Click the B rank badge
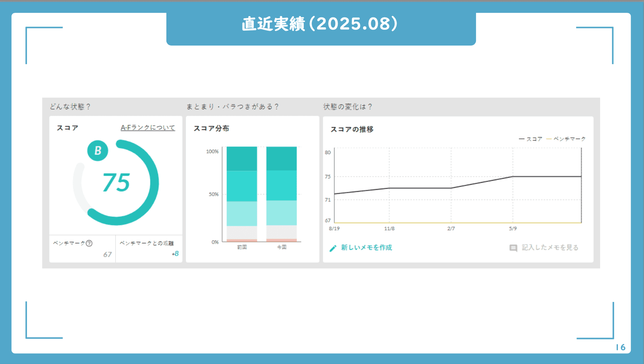This screenshot has width=644, height=364. click(x=98, y=151)
